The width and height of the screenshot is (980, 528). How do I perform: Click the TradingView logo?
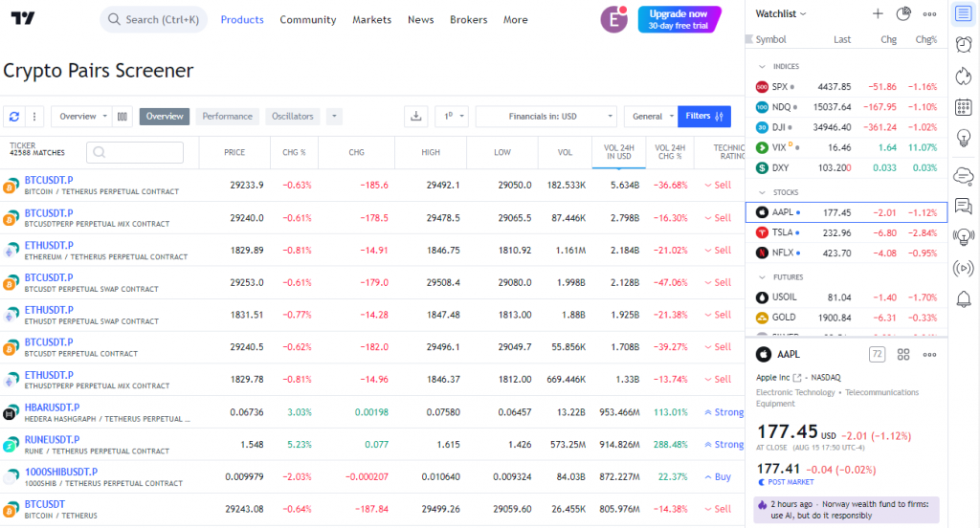(x=23, y=19)
